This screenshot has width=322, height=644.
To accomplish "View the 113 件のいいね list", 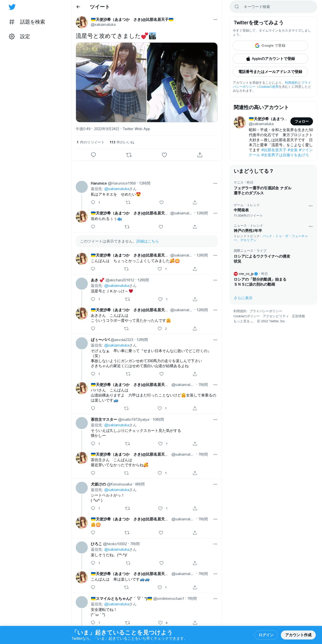I will (x=122, y=142).
